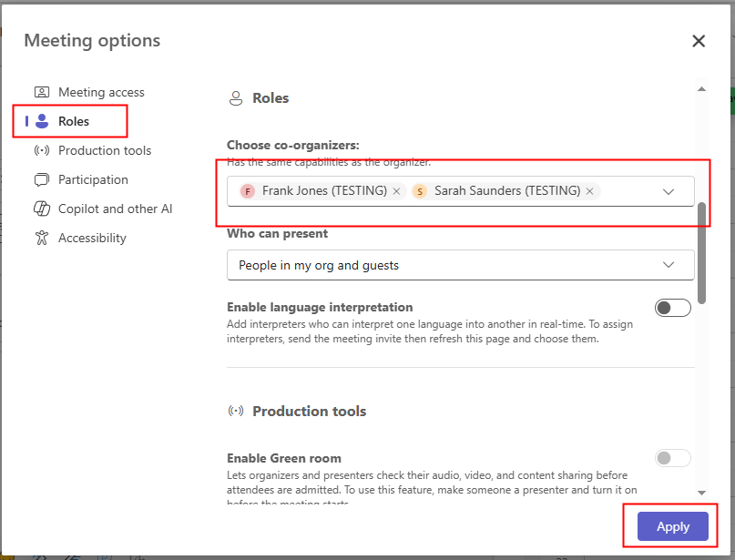The height and width of the screenshot is (560, 735).
Task: Click the Accessibility figure icon
Action: (x=41, y=238)
